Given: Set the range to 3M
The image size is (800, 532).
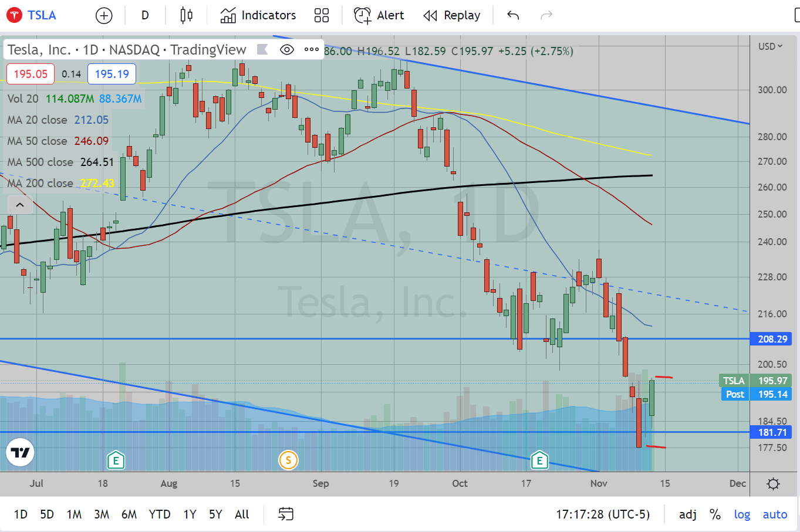Looking at the screenshot, I should 102,514.
